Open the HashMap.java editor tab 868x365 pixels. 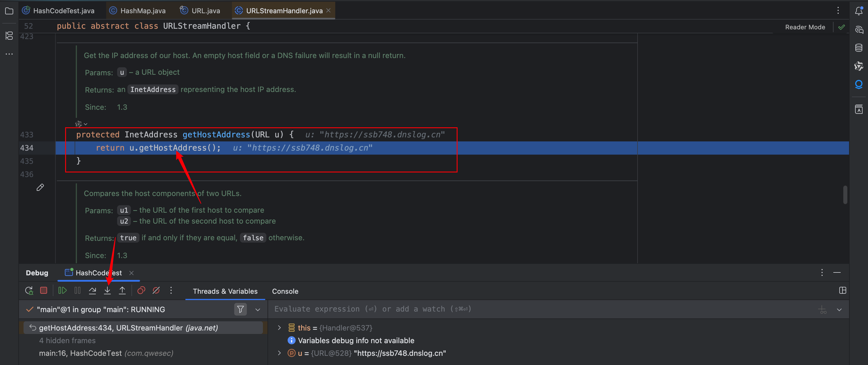pos(143,11)
